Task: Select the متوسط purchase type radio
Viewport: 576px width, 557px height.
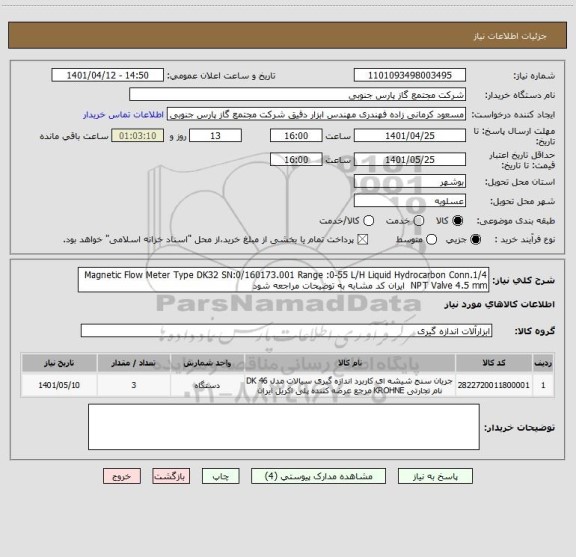Action: tap(431, 240)
